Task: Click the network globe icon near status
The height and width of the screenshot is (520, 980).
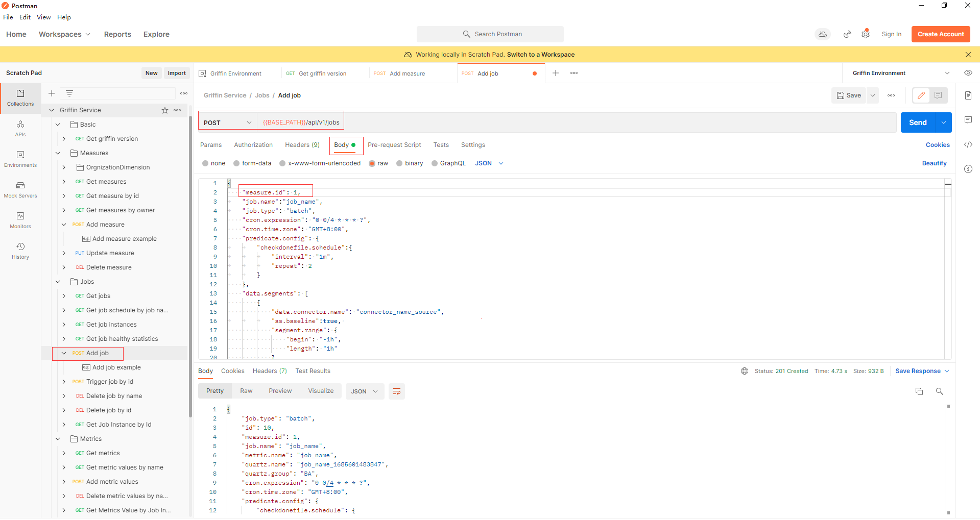Action: 745,371
